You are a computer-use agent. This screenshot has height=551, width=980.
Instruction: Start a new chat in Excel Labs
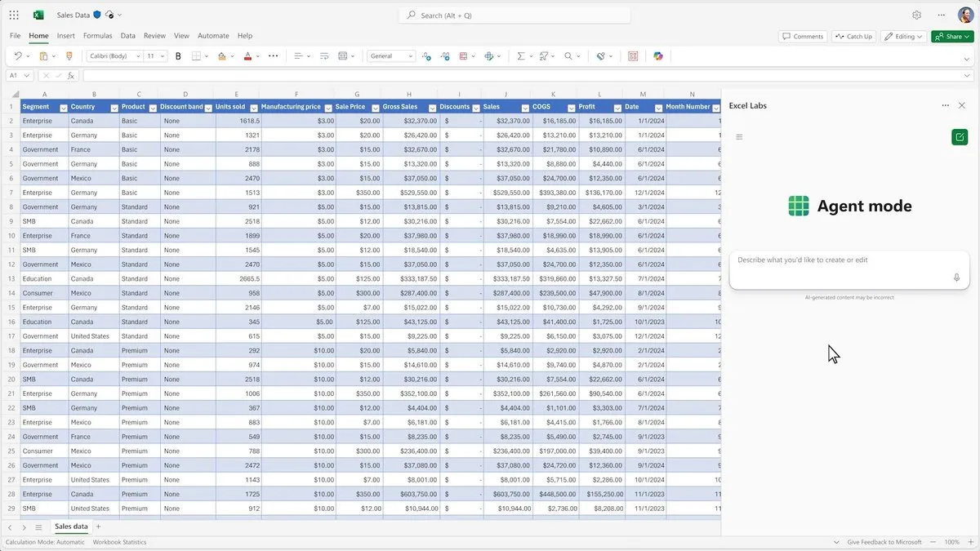click(960, 136)
